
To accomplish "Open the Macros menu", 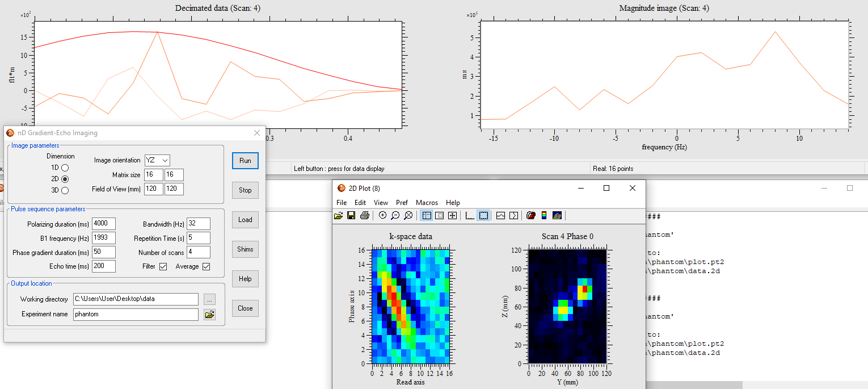I will click(427, 202).
